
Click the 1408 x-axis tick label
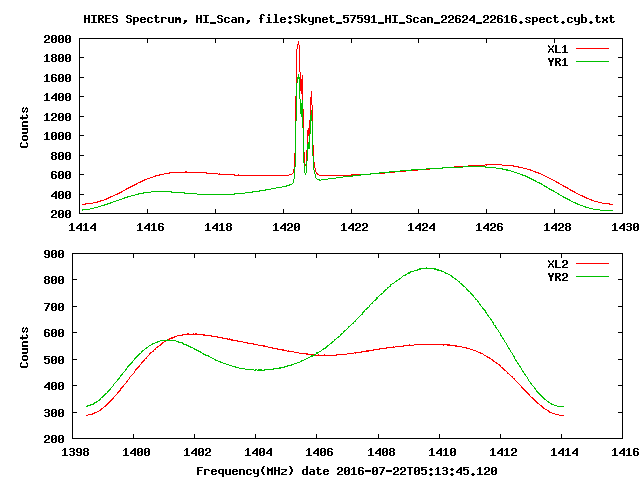[381, 452]
